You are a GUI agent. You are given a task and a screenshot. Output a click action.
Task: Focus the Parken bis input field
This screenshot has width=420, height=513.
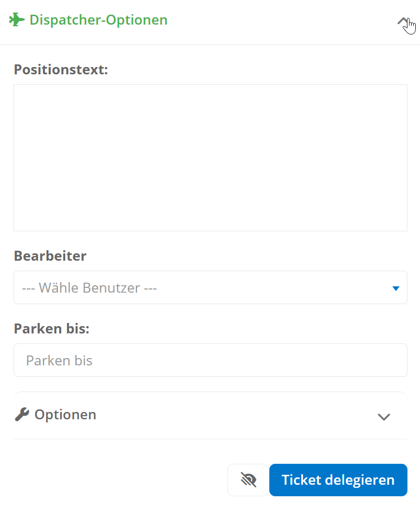(210, 360)
